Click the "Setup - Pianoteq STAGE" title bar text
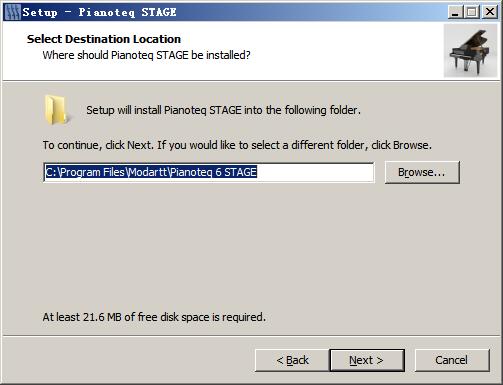Image resolution: width=503 pixels, height=385 pixels. coord(99,12)
